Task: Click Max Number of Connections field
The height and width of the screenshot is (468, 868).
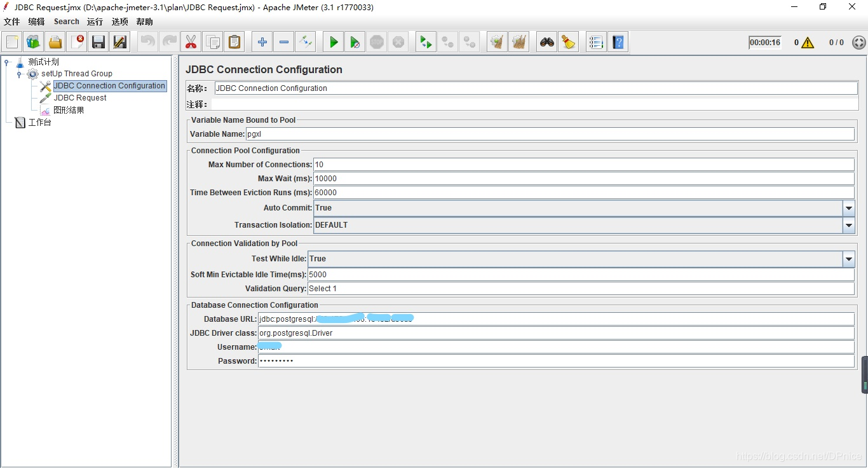Action: (584, 165)
